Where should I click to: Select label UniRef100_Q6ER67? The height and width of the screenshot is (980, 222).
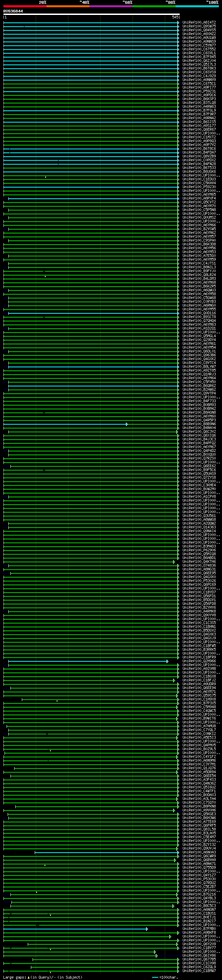199,129
